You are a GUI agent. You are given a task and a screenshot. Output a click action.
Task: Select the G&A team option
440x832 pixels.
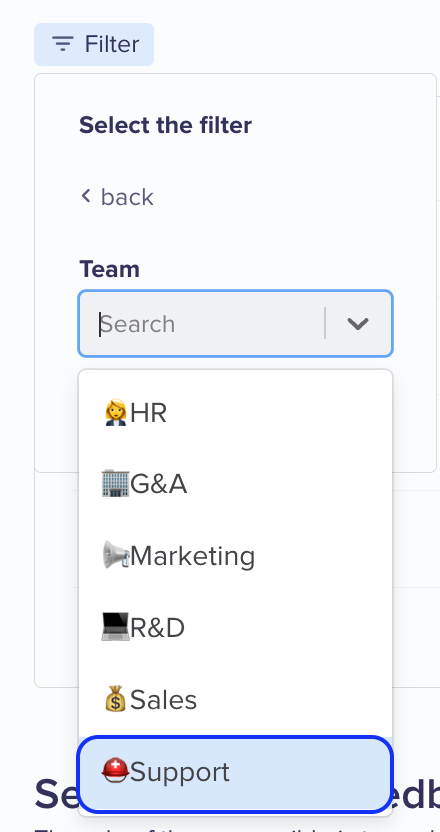click(235, 484)
